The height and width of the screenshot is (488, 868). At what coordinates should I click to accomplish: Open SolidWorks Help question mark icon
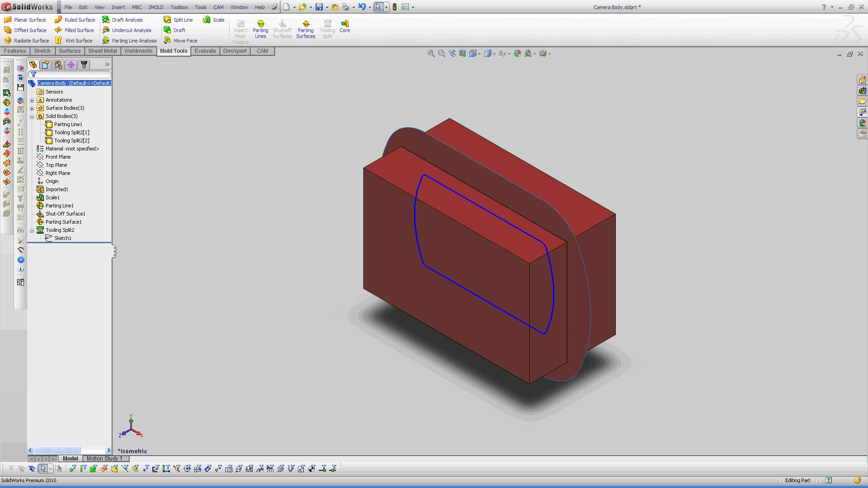[824, 7]
